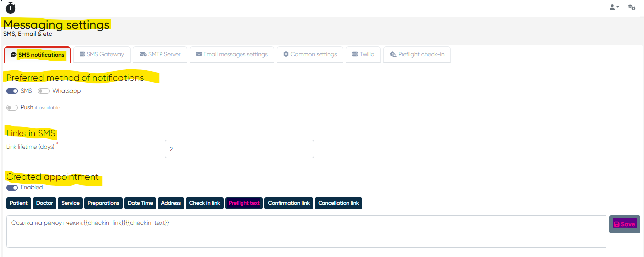The height and width of the screenshot is (257, 644).
Task: Toggle Created appointment Enabled switch
Action: pyautogui.click(x=12, y=188)
